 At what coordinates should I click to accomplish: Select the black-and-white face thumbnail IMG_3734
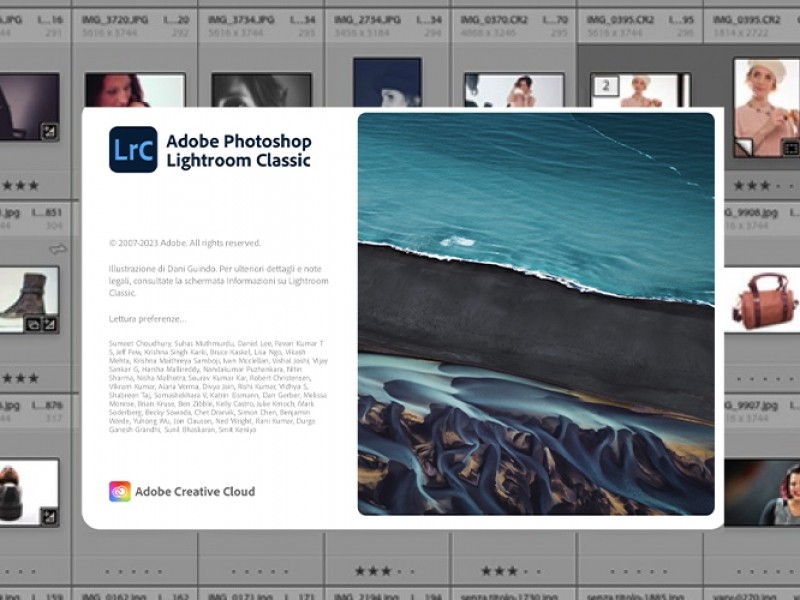coord(261,90)
